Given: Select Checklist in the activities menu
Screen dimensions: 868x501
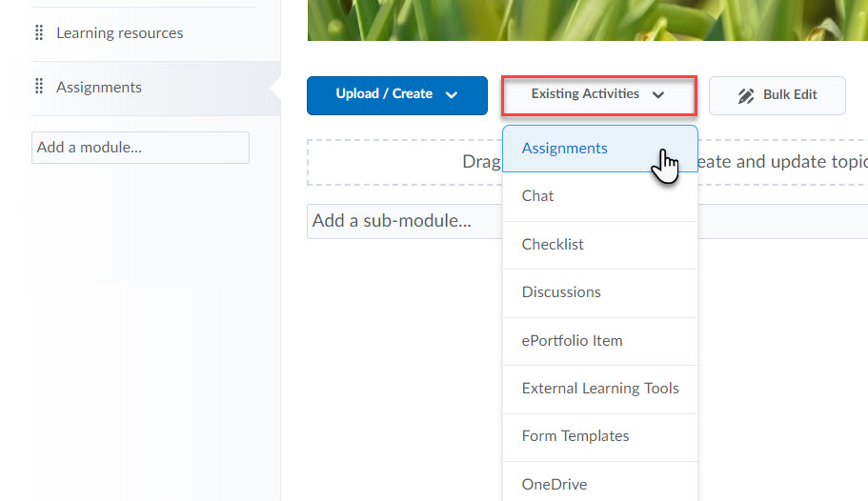Looking at the screenshot, I should tap(600, 245).
